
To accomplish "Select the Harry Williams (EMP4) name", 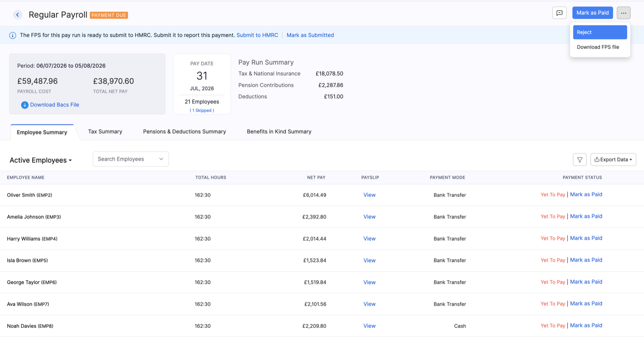I will coord(32,239).
